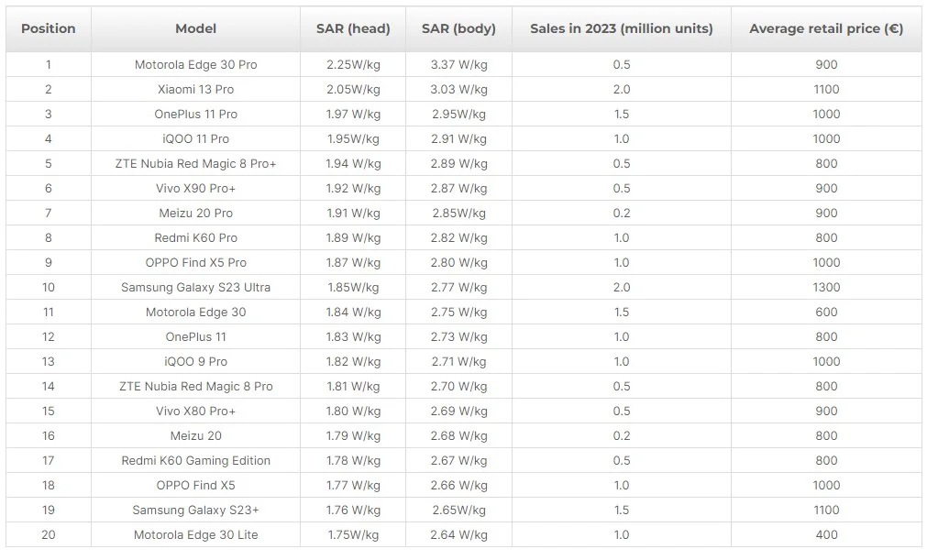Select ZTE Nubia Red Magic 8 Pro+ cell
This screenshot has width=927, height=560.
(x=195, y=164)
